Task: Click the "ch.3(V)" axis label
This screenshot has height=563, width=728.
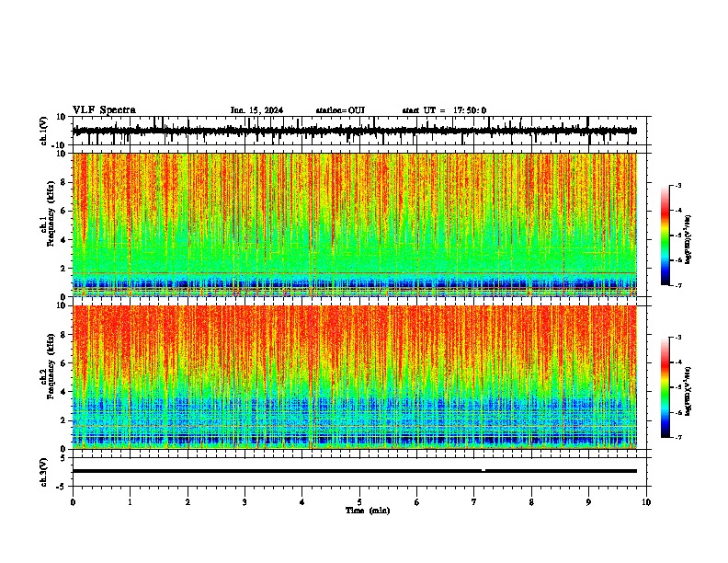Action: point(44,472)
